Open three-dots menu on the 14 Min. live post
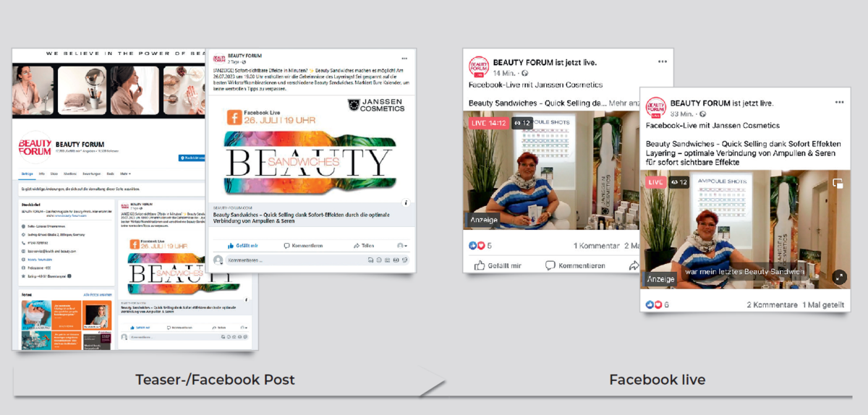The image size is (868, 415). pos(662,63)
